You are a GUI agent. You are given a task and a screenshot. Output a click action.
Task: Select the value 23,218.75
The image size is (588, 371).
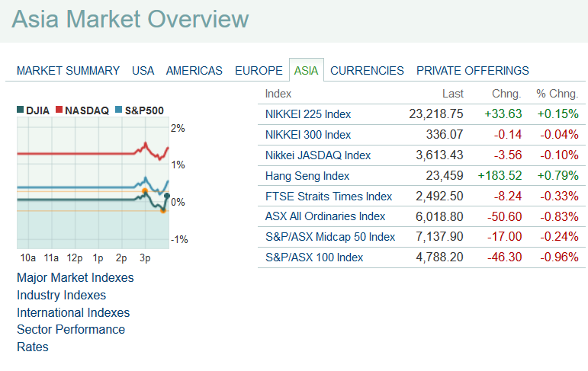[436, 114]
